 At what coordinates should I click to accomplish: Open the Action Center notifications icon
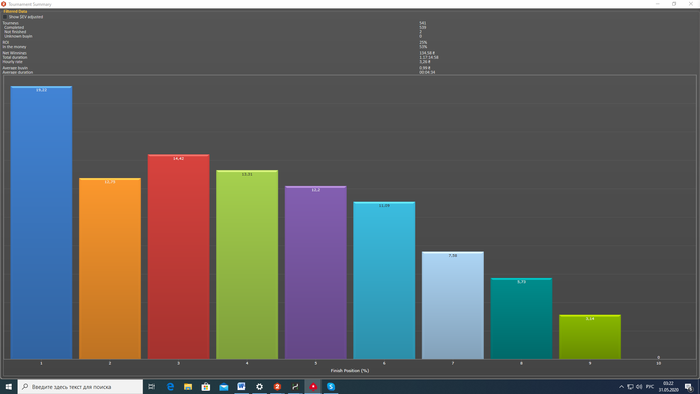click(x=689, y=387)
